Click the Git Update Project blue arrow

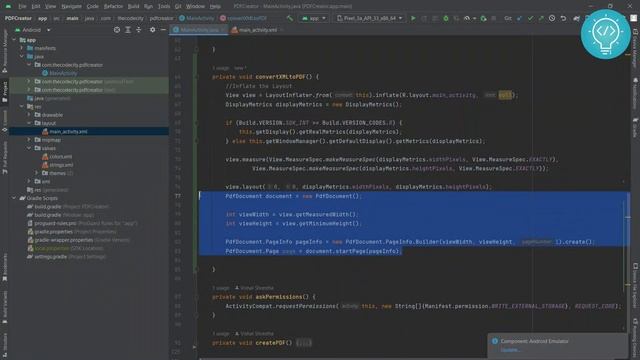(x=519, y=18)
